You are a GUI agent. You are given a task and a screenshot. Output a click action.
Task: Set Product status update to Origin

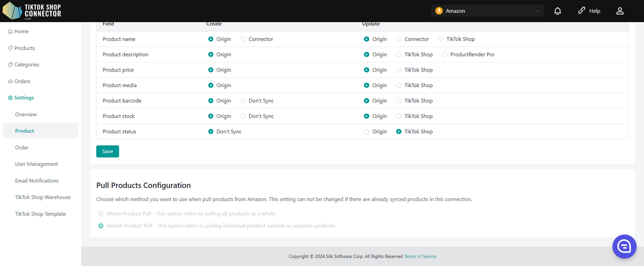pos(367,132)
